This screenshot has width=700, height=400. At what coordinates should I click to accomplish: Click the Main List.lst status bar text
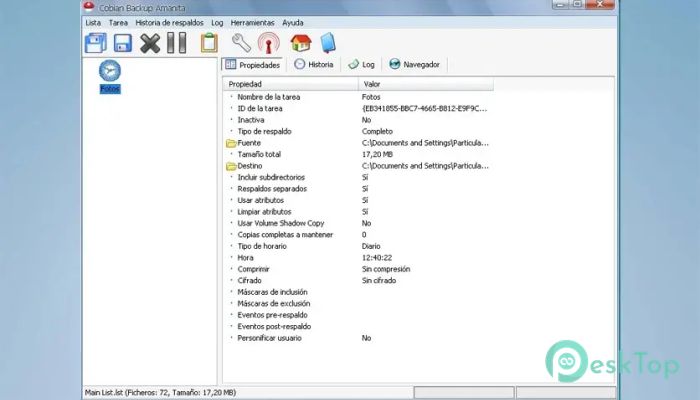(x=160, y=393)
